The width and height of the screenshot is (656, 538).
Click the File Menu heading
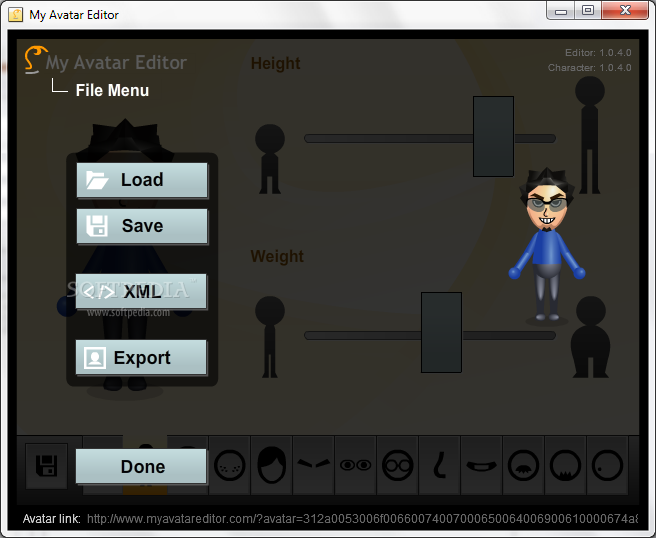112,90
